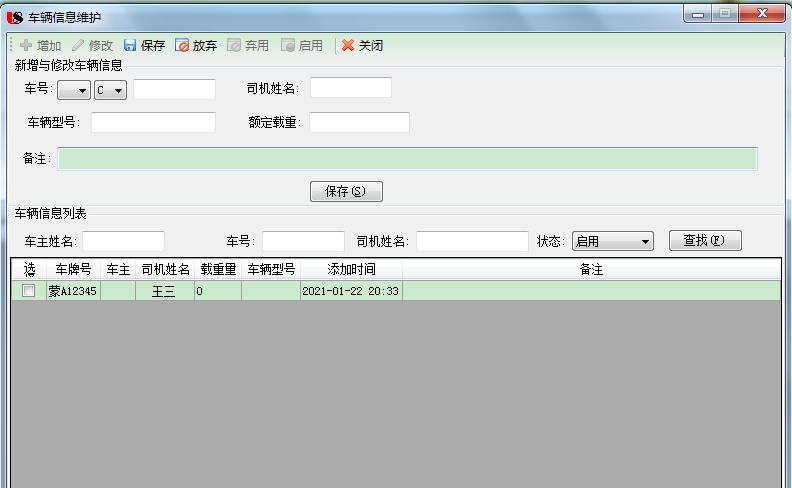Click the application logo in title bar
Screen dimensions: 792x488
pyautogui.click(x=15, y=18)
